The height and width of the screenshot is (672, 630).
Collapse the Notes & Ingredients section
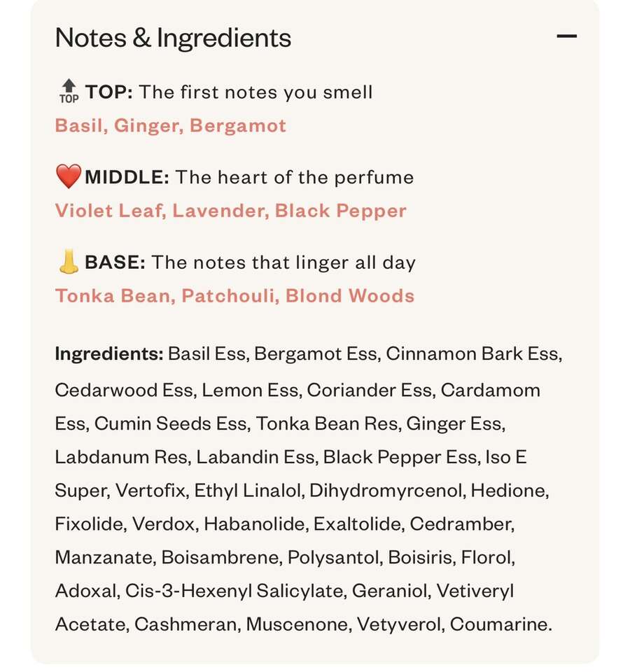[566, 37]
